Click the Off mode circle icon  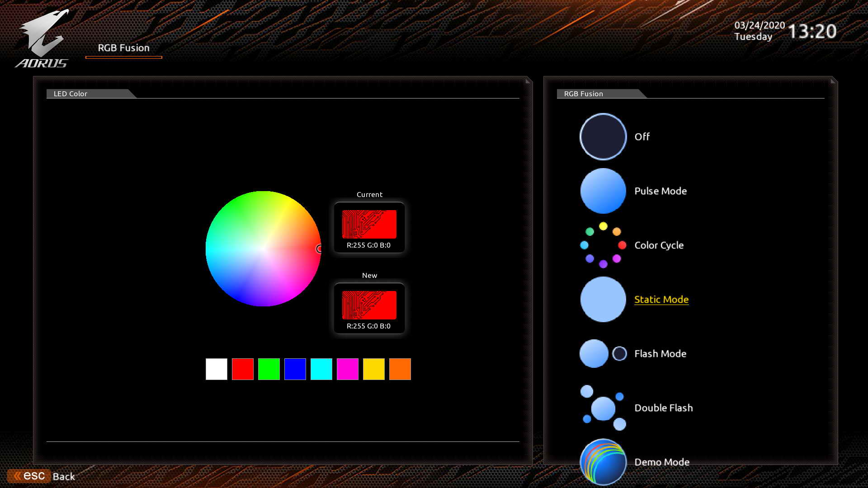pos(603,136)
